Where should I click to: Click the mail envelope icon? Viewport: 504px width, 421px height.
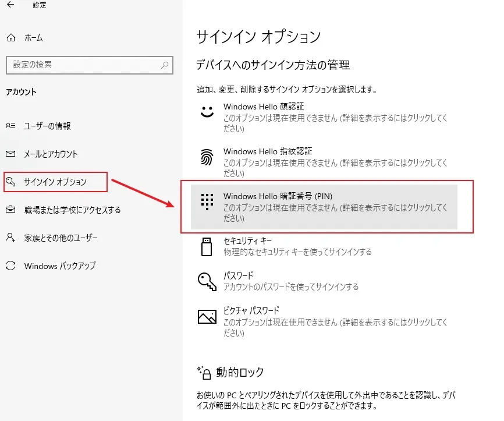[10, 154]
